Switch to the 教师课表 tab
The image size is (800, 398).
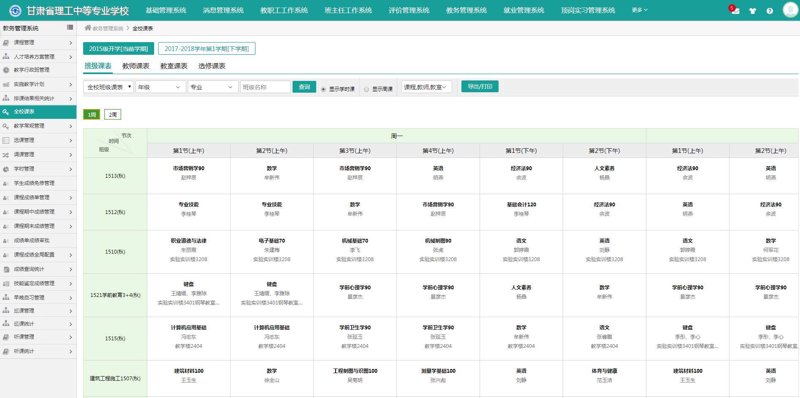coord(136,66)
